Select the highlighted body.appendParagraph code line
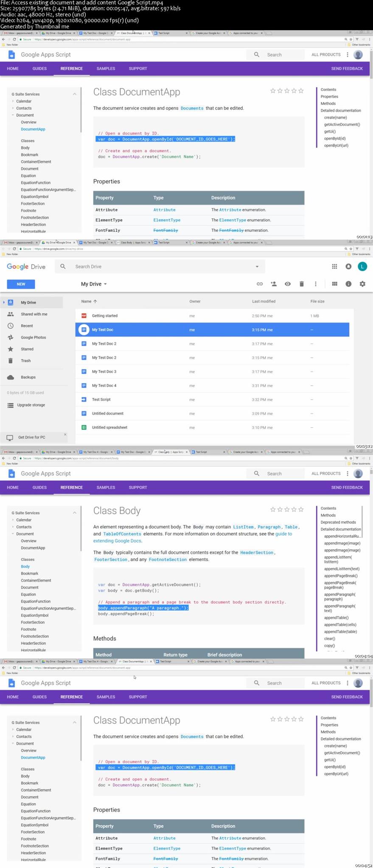373x868 pixels. pos(143,608)
